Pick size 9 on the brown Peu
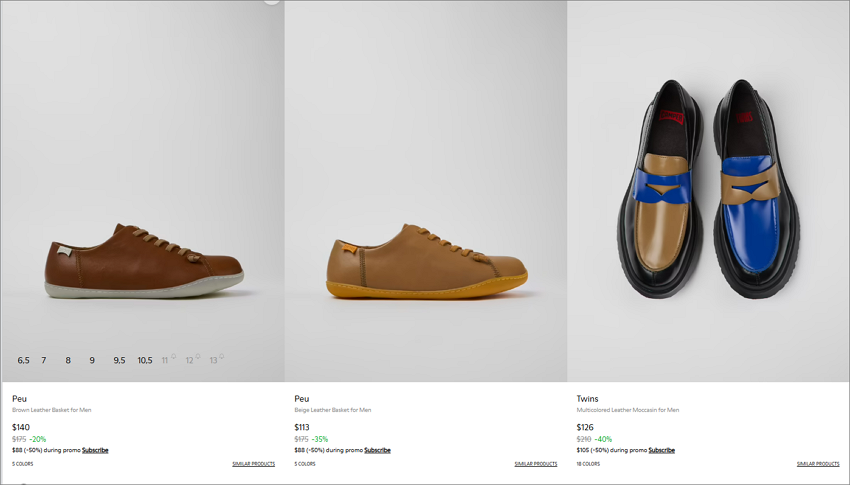Screen dimensions: 850x485 92,360
